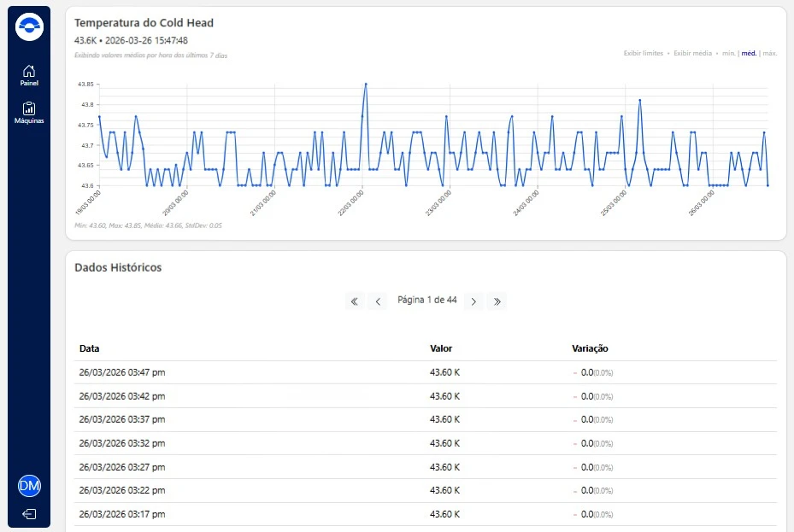Jump to the first page of history

point(355,301)
